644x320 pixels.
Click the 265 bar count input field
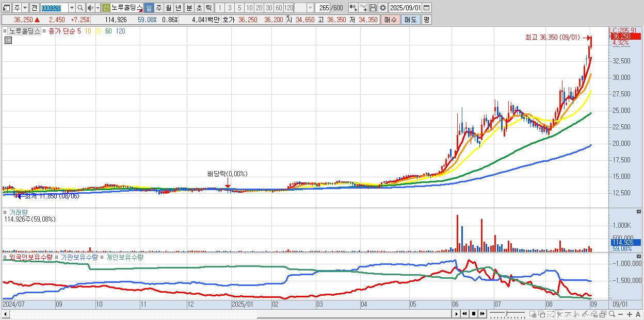(323, 8)
